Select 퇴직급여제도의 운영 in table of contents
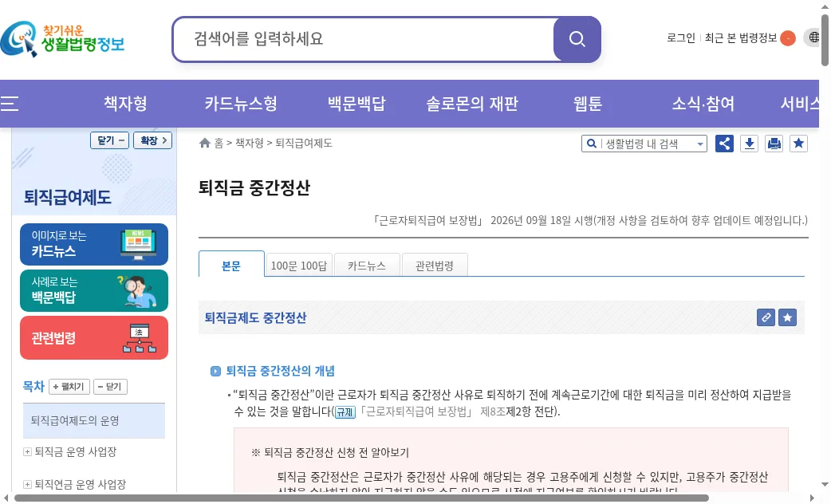This screenshot has height=504, width=831. [94, 421]
